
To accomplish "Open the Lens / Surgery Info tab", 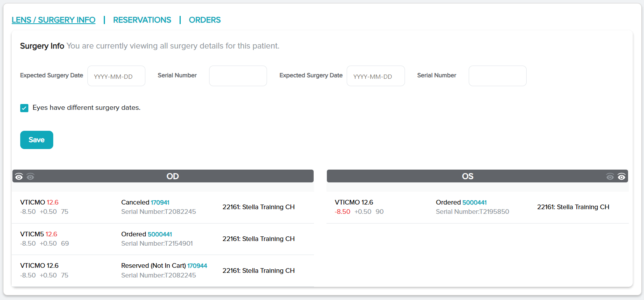I will [54, 20].
